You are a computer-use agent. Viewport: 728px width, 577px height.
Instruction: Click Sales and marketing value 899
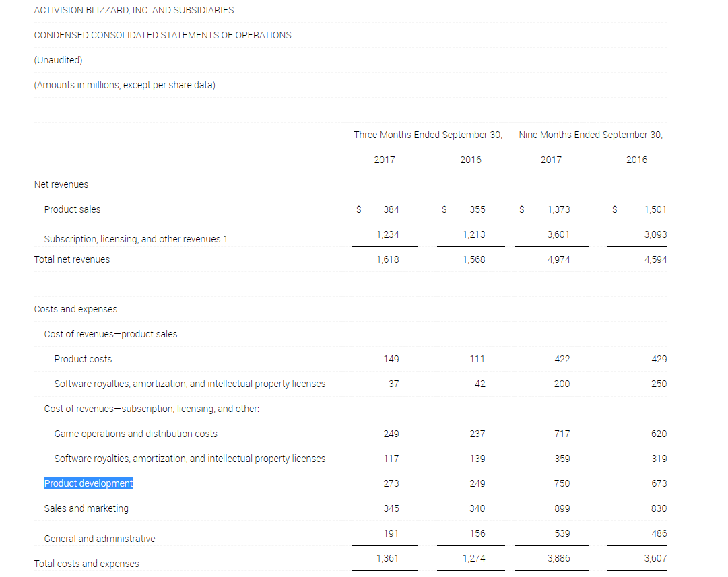[562, 508]
